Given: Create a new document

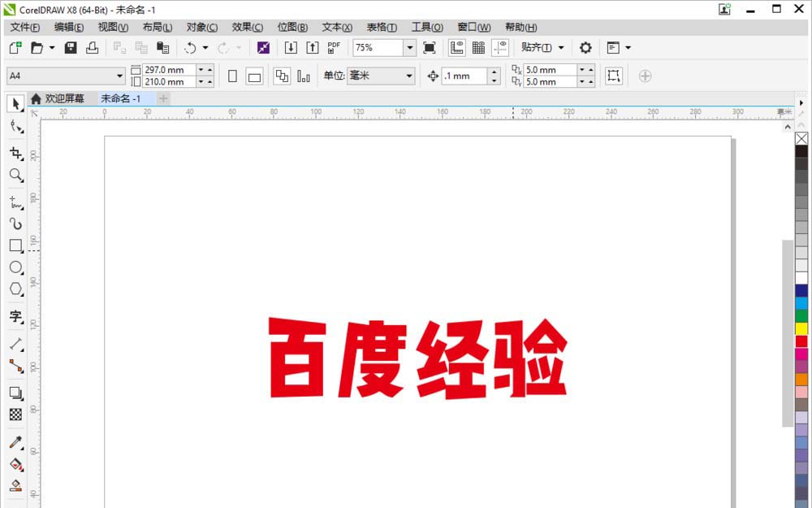Looking at the screenshot, I should pos(15,48).
